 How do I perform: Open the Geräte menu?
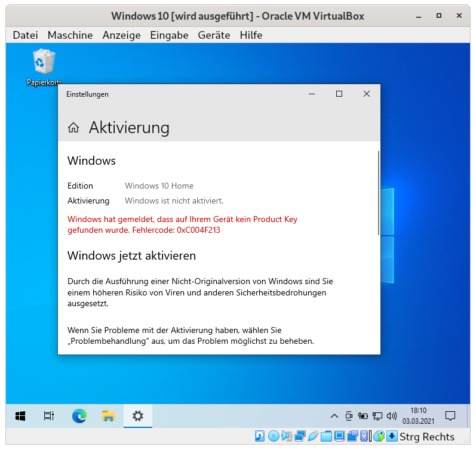214,35
